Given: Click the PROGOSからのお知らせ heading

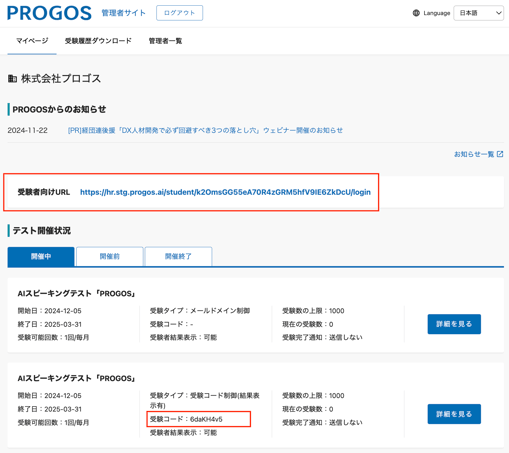Looking at the screenshot, I should pyautogui.click(x=59, y=109).
